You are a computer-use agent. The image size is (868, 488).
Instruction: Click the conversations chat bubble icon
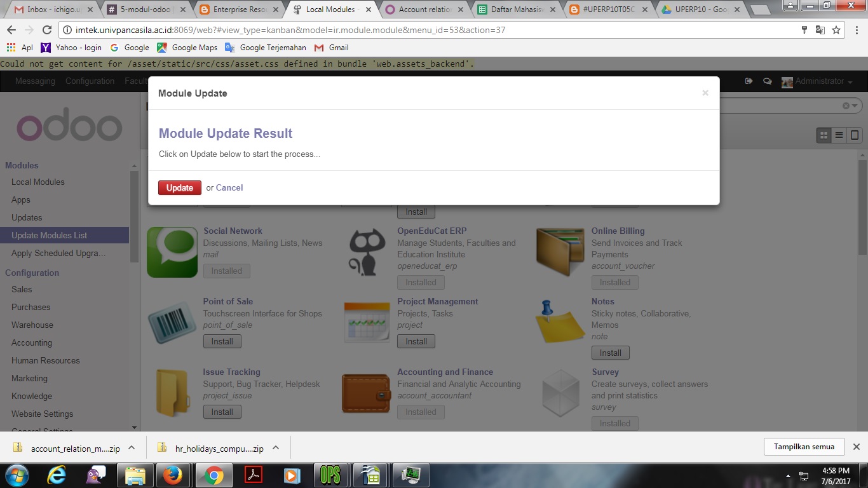[x=767, y=81]
